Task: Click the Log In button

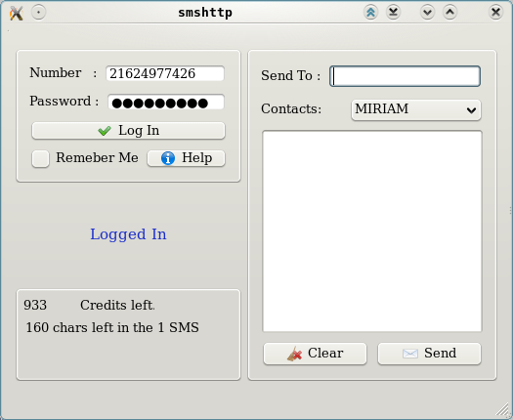Action: point(128,131)
